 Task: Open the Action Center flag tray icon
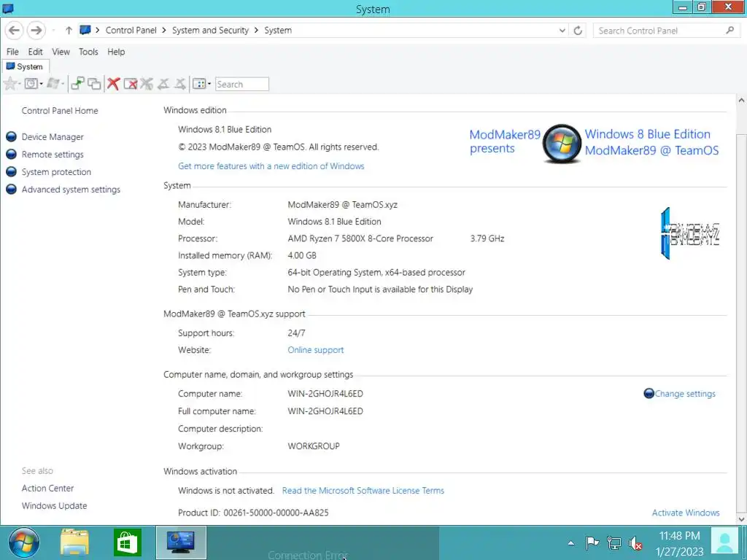(592, 542)
